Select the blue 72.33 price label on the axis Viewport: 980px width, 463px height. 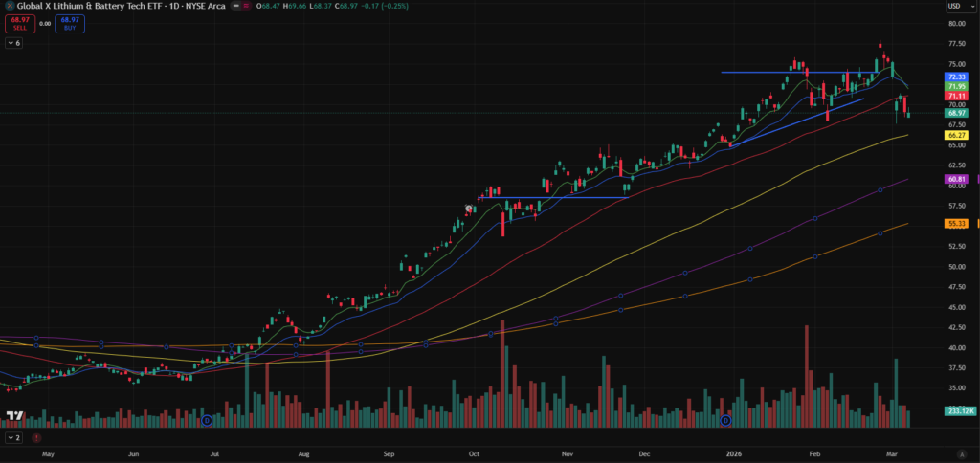957,77
